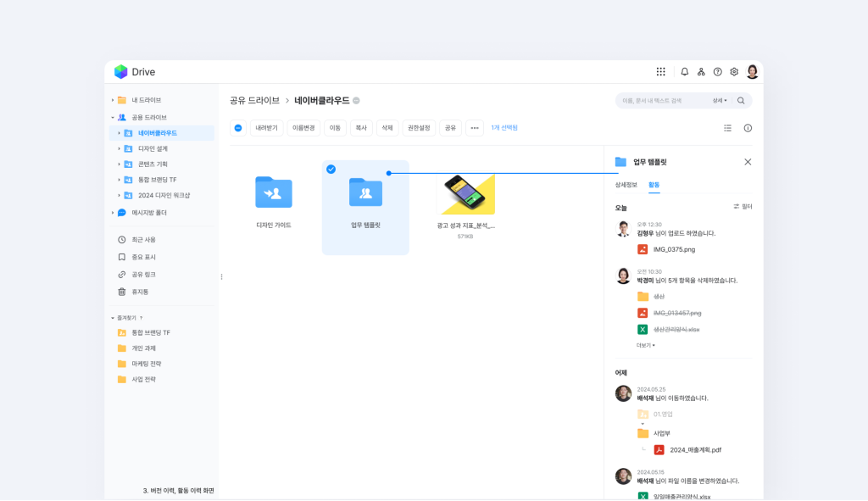Check notifications via the bell icon
The image size is (868, 501).
point(685,71)
